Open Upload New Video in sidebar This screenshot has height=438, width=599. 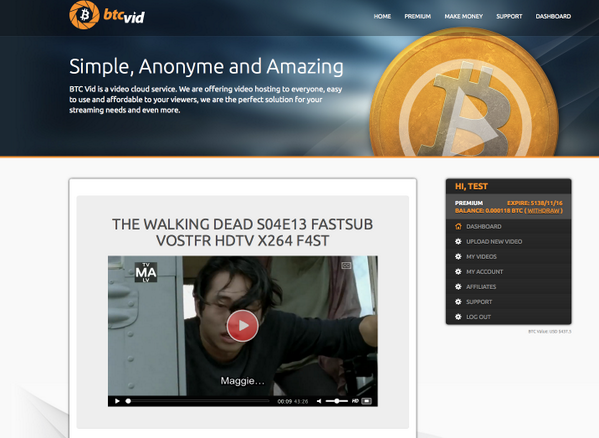(x=508, y=242)
